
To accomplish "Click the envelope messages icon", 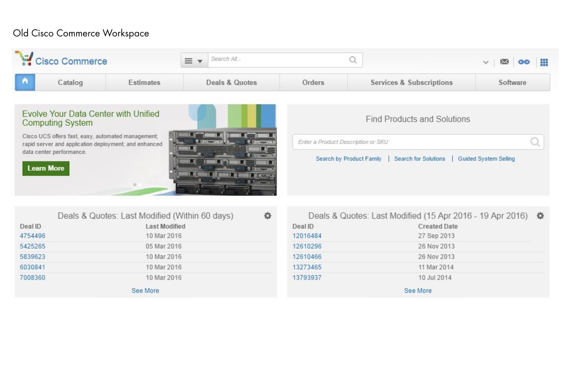I will pyautogui.click(x=504, y=62).
